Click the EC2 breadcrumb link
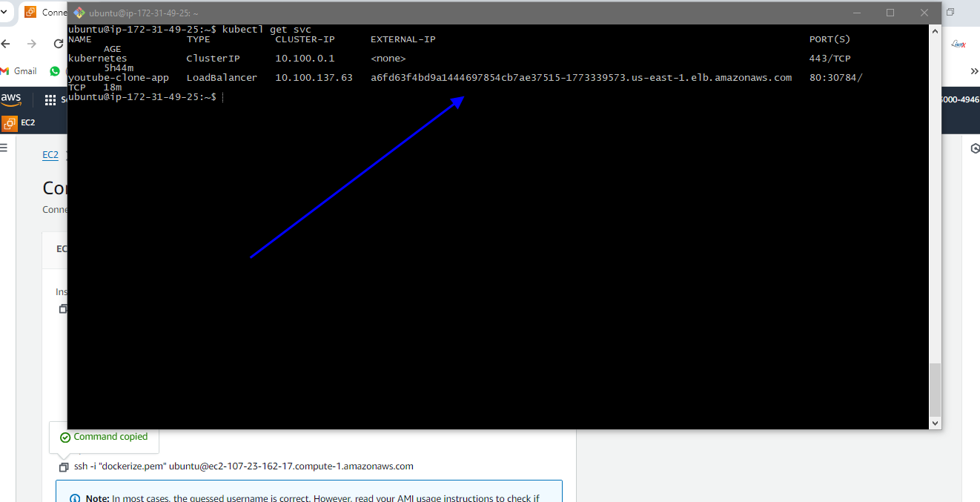Viewport: 980px width, 502px height. point(50,155)
